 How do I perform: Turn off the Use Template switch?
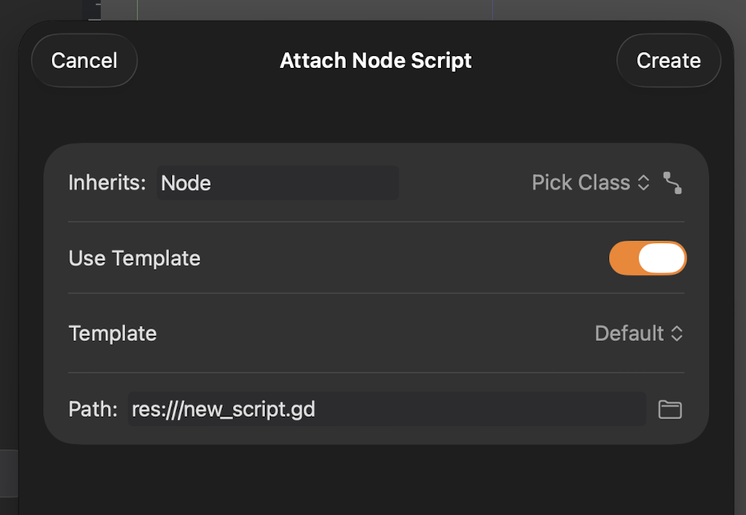pyautogui.click(x=648, y=258)
